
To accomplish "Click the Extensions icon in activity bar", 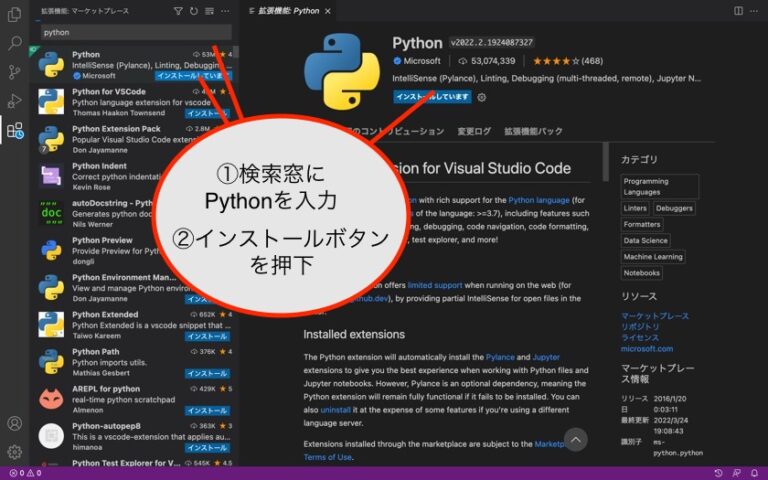I will [x=14, y=130].
